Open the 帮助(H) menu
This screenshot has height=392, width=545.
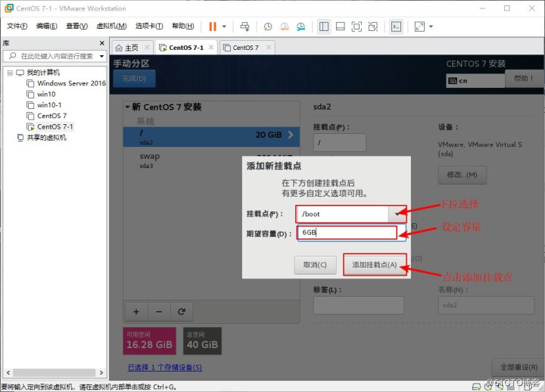[183, 26]
